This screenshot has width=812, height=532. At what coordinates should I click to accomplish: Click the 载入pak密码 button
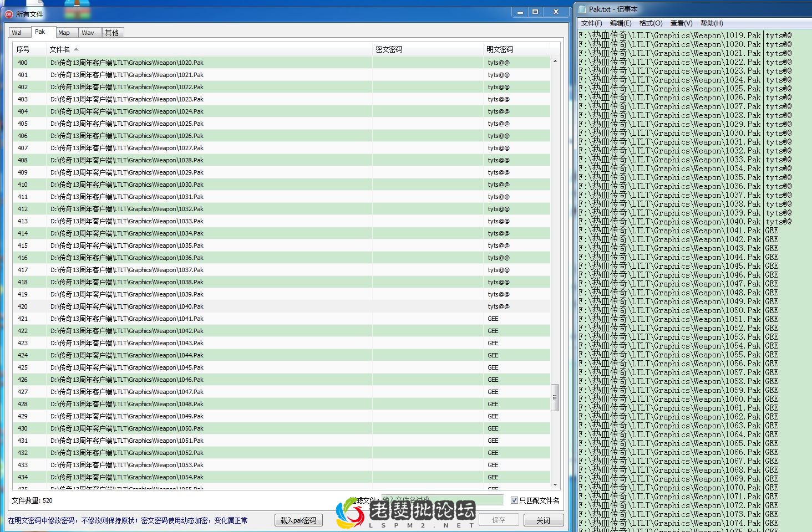click(298, 520)
